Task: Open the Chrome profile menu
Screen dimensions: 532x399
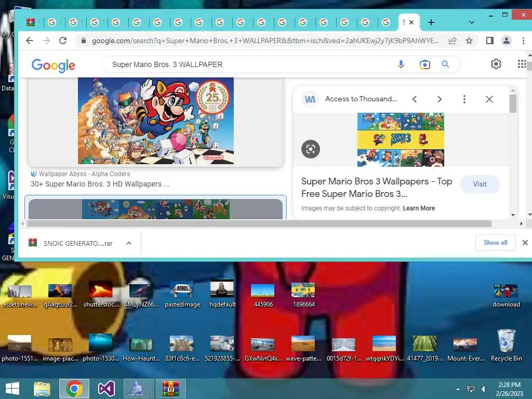Action: (x=506, y=41)
